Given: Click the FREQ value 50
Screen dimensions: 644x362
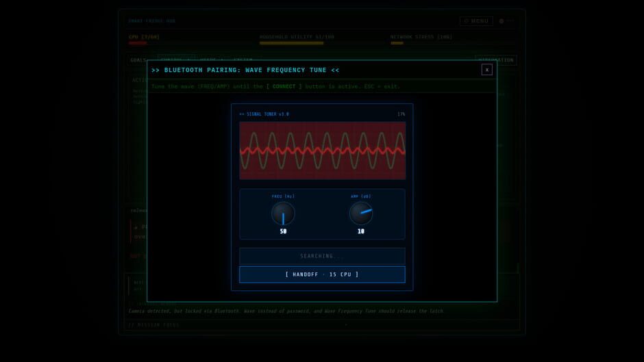Looking at the screenshot, I should [x=283, y=231].
